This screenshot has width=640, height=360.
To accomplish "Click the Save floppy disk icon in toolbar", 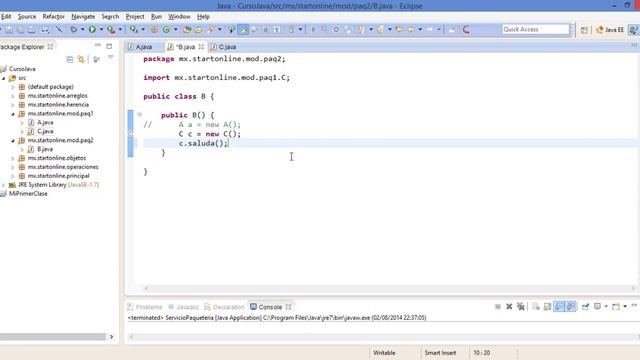I will (9, 30).
